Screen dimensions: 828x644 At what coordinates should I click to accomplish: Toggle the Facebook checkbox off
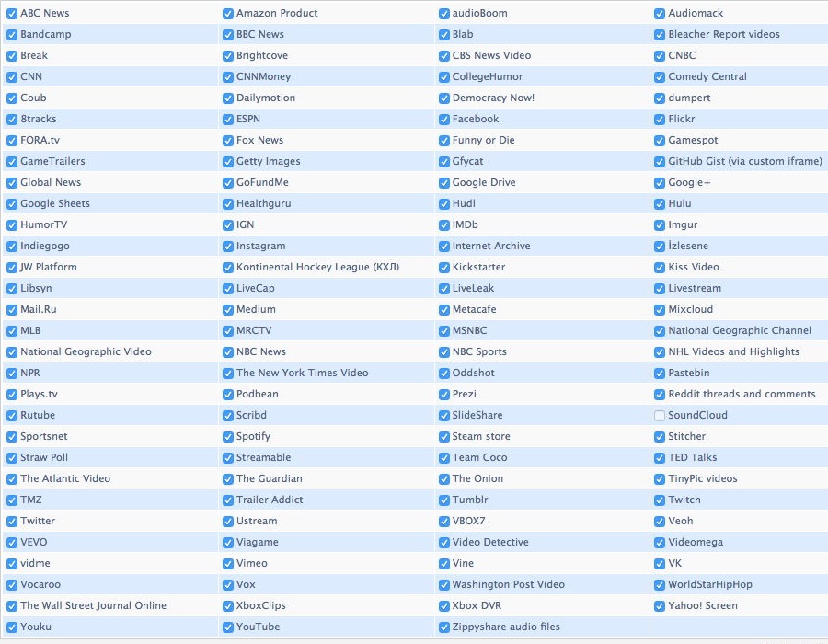click(x=443, y=120)
